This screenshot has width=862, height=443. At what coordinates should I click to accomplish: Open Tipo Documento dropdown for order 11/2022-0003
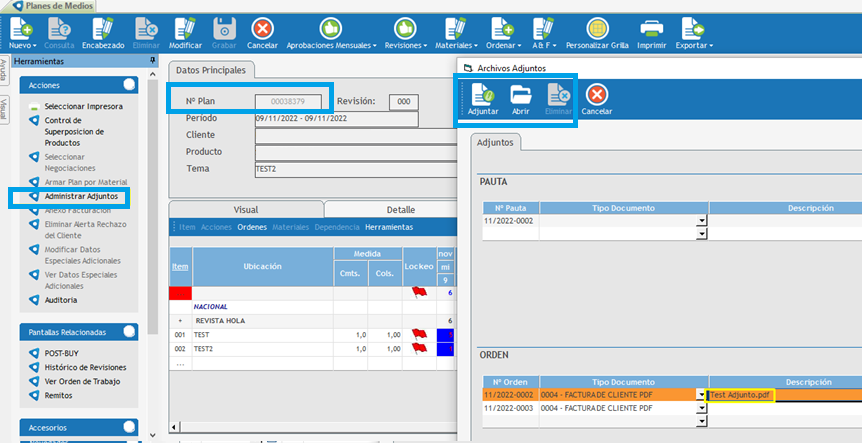702,410
